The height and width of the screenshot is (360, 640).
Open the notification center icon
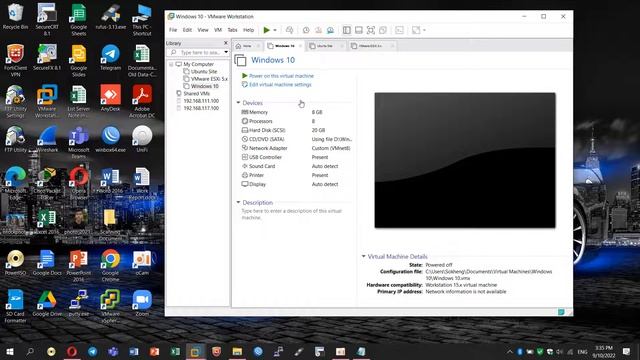click(x=626, y=351)
